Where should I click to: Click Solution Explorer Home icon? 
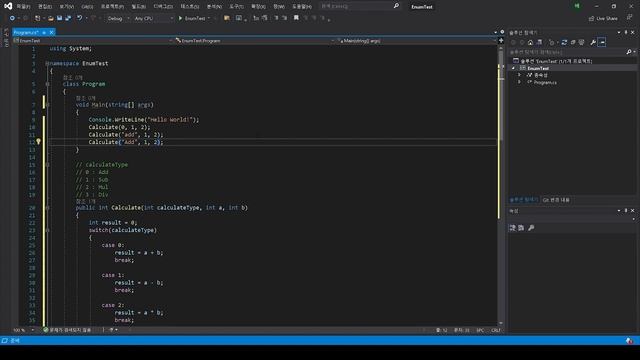(530, 42)
